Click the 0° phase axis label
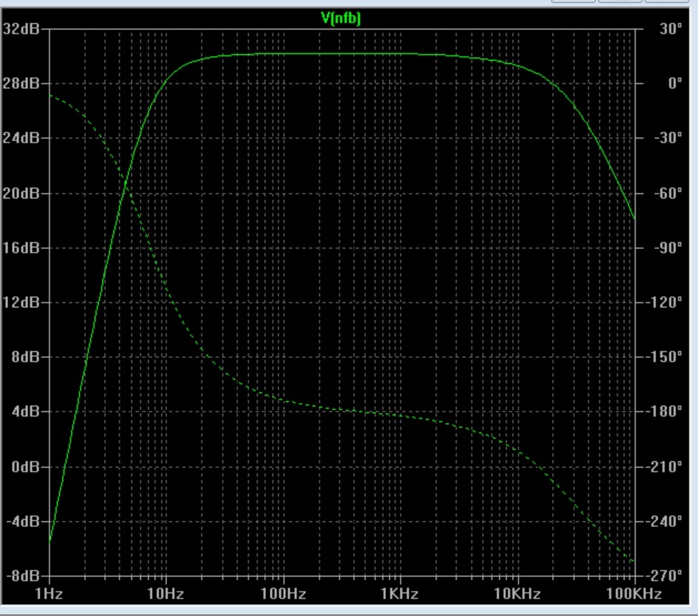This screenshot has height=616, width=698. click(674, 83)
